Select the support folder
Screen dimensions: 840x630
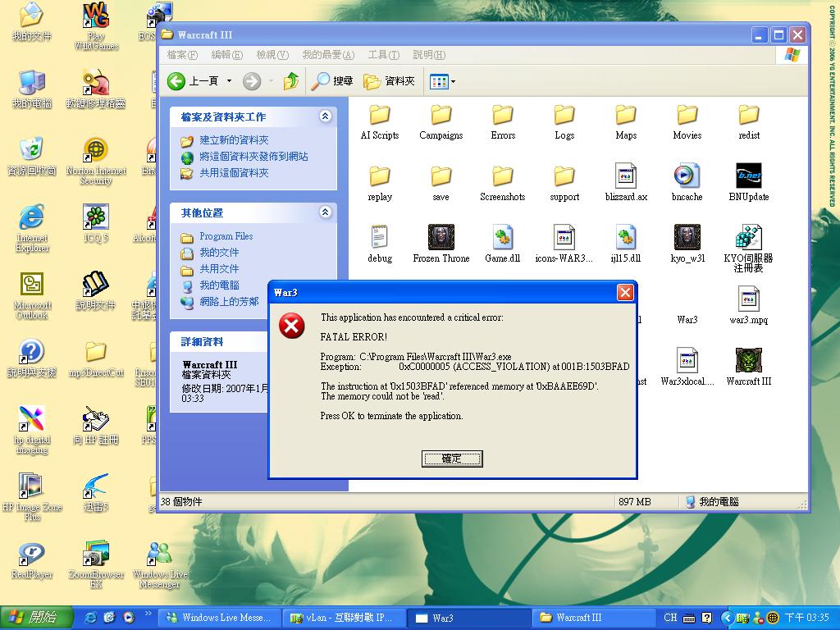pyautogui.click(x=564, y=183)
